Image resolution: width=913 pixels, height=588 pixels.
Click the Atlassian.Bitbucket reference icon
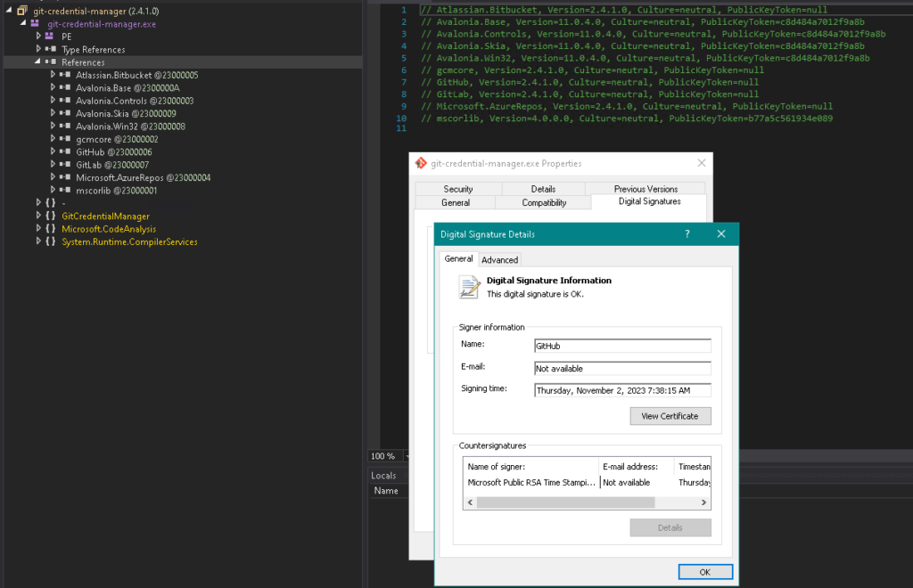click(x=65, y=76)
